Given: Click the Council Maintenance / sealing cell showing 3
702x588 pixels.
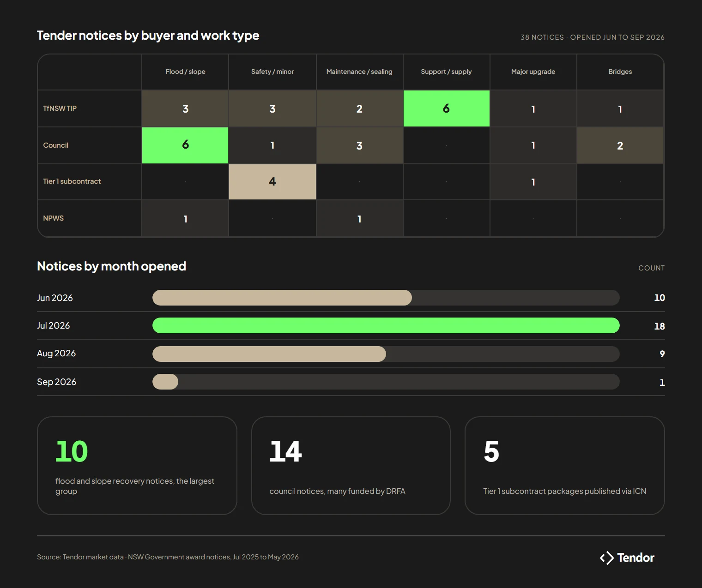Looking at the screenshot, I should point(359,145).
